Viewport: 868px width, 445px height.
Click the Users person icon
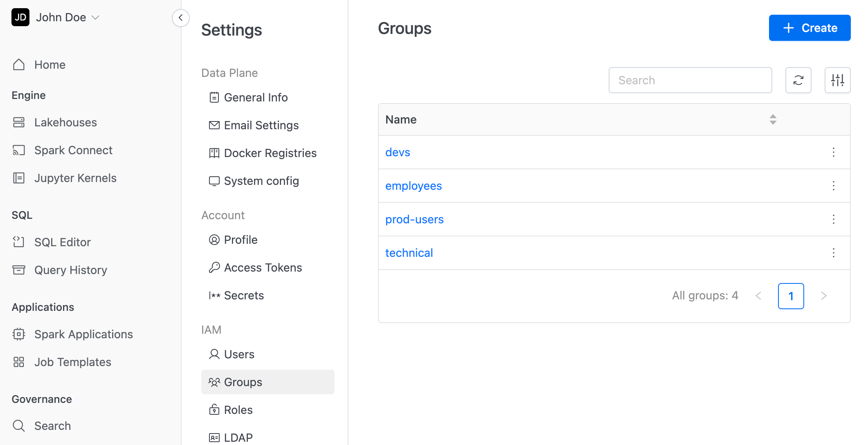pyautogui.click(x=214, y=354)
